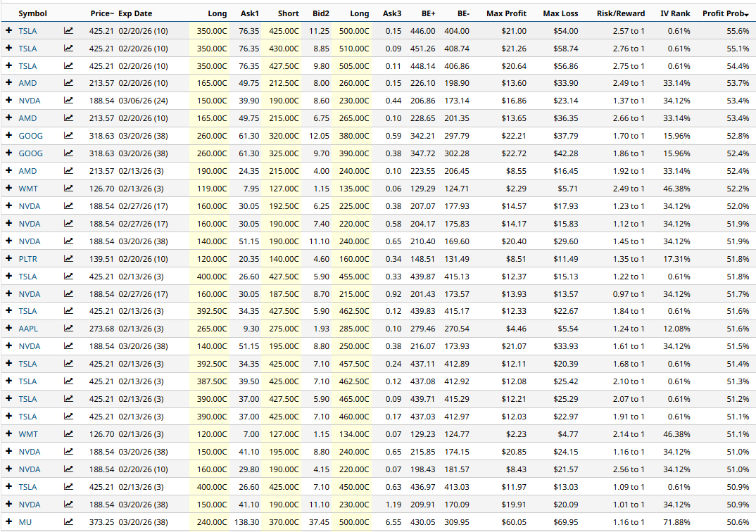Click the IV Rank column header
Viewport: 756px width, 532px height.
pos(675,13)
